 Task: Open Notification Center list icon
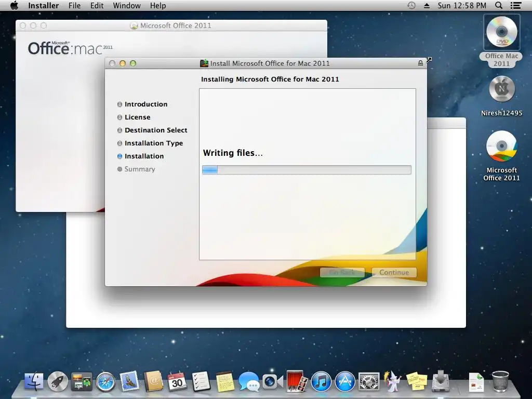pos(516,5)
